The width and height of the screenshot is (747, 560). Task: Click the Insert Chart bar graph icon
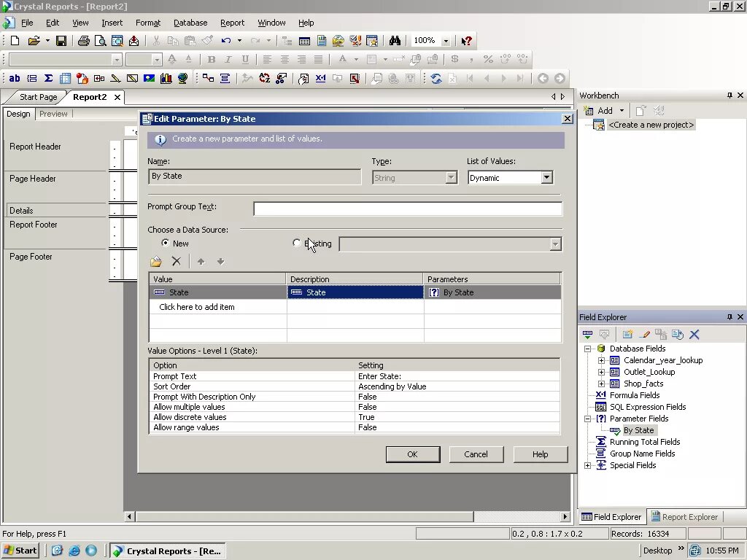pyautogui.click(x=166, y=79)
